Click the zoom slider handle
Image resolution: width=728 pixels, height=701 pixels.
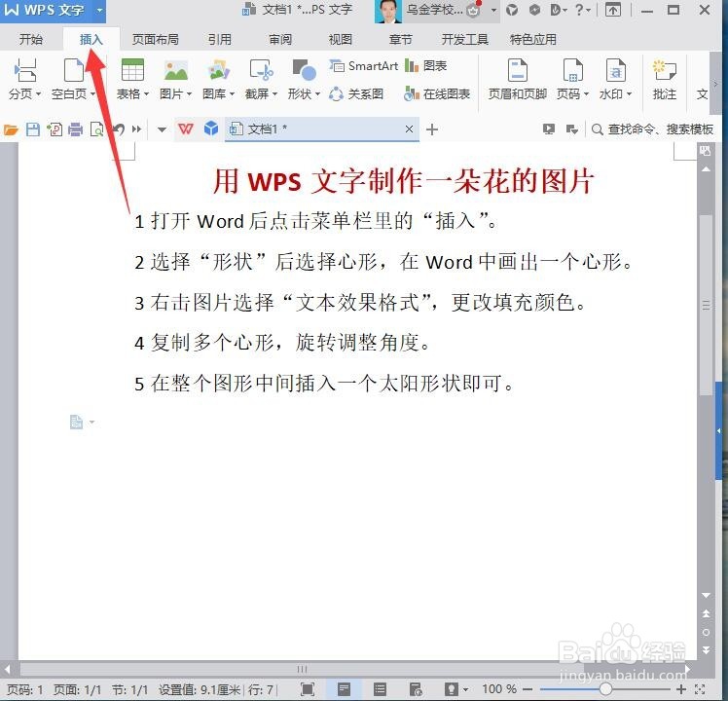click(605, 689)
